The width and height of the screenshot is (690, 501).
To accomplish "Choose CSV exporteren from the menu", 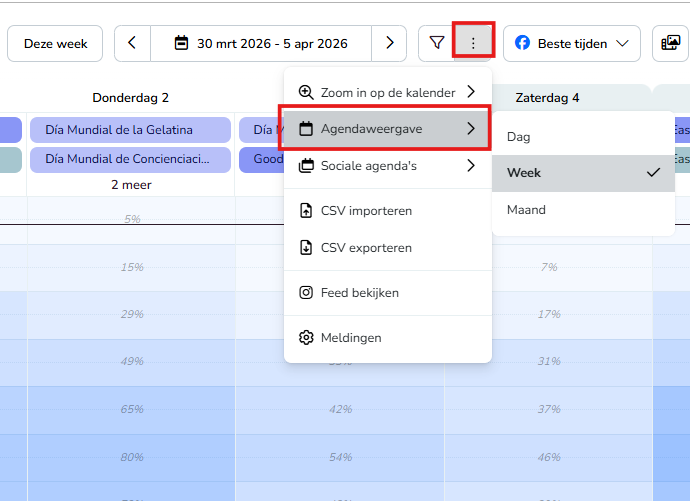I will click(388, 248).
